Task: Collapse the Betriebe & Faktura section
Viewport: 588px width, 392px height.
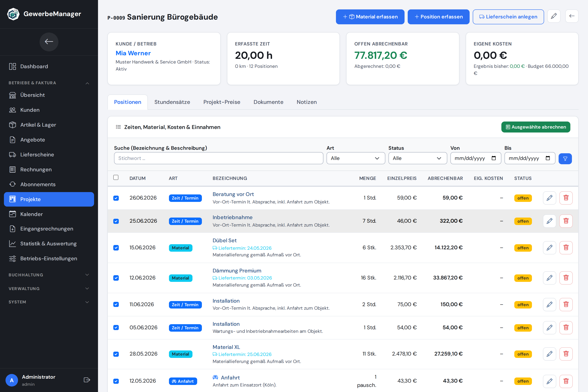Action: click(49, 83)
